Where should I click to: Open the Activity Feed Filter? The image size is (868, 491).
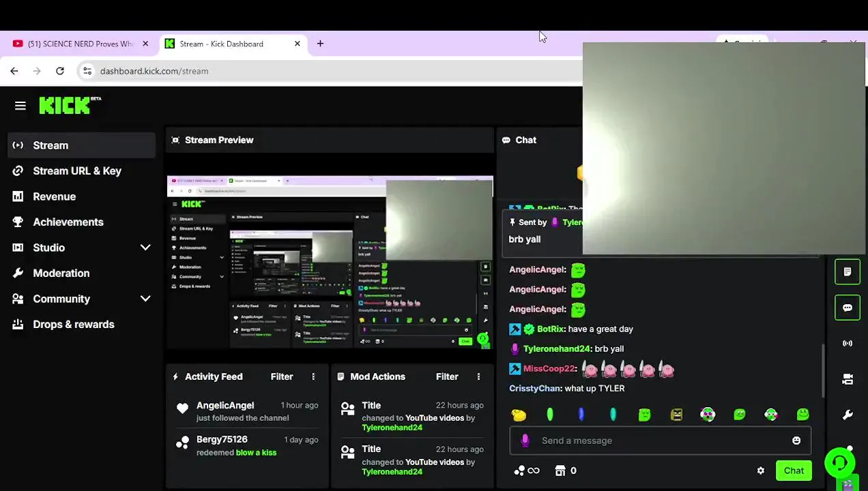pyautogui.click(x=282, y=376)
